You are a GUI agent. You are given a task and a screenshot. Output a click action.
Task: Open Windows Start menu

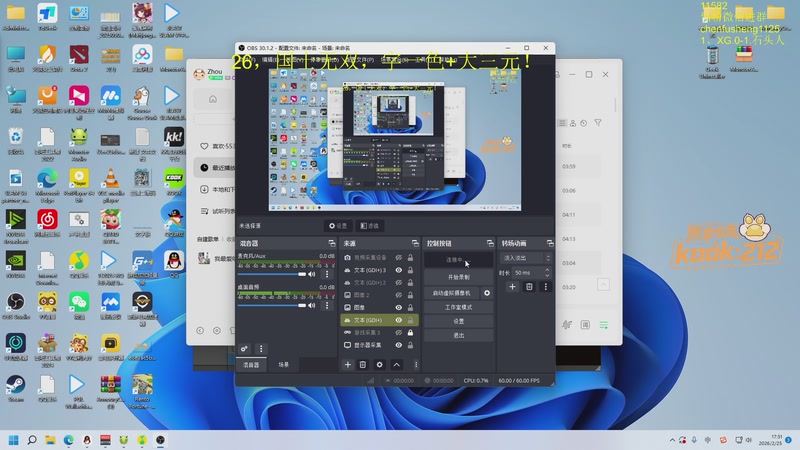coord(14,440)
